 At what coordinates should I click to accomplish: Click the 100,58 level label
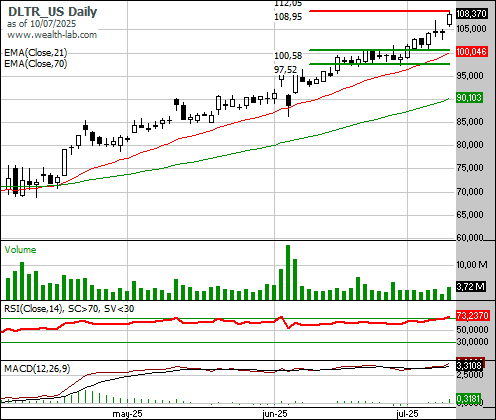[288, 56]
